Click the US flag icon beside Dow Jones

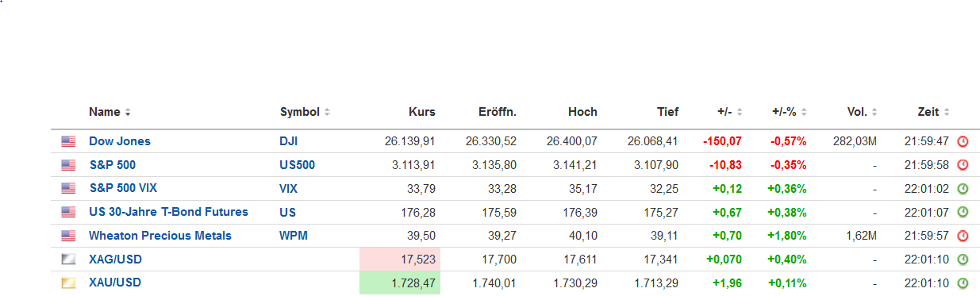tap(68, 141)
